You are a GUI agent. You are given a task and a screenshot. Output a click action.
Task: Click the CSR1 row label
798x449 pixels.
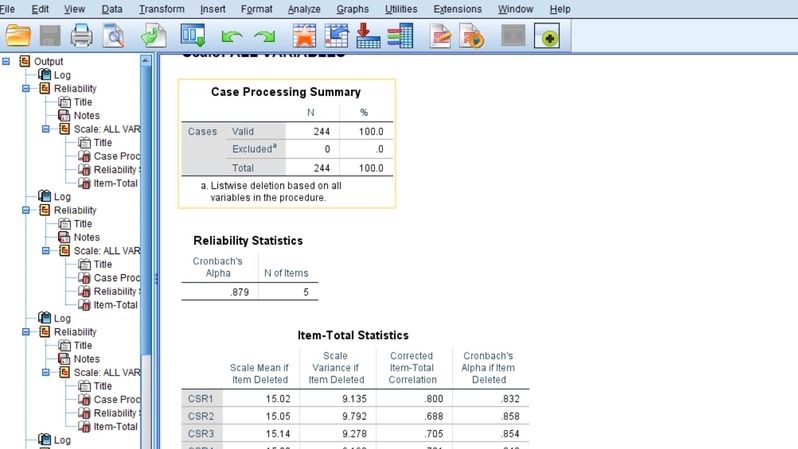pyautogui.click(x=201, y=399)
